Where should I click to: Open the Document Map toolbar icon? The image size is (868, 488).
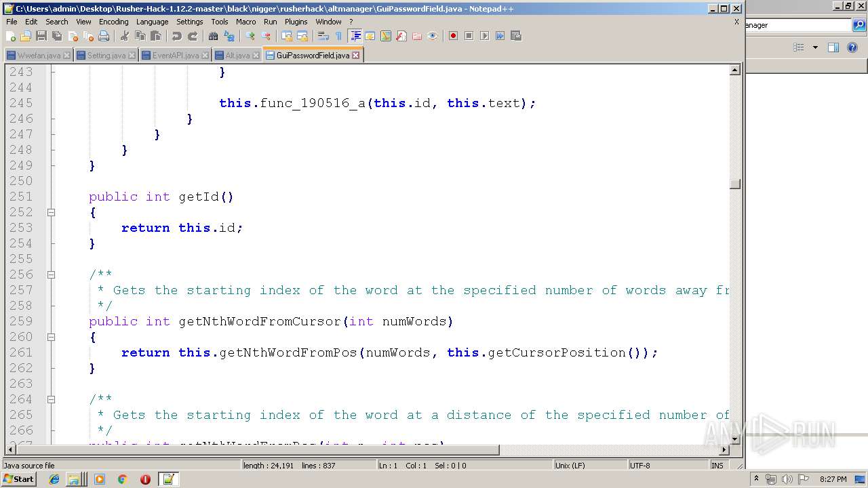pyautogui.click(x=386, y=36)
